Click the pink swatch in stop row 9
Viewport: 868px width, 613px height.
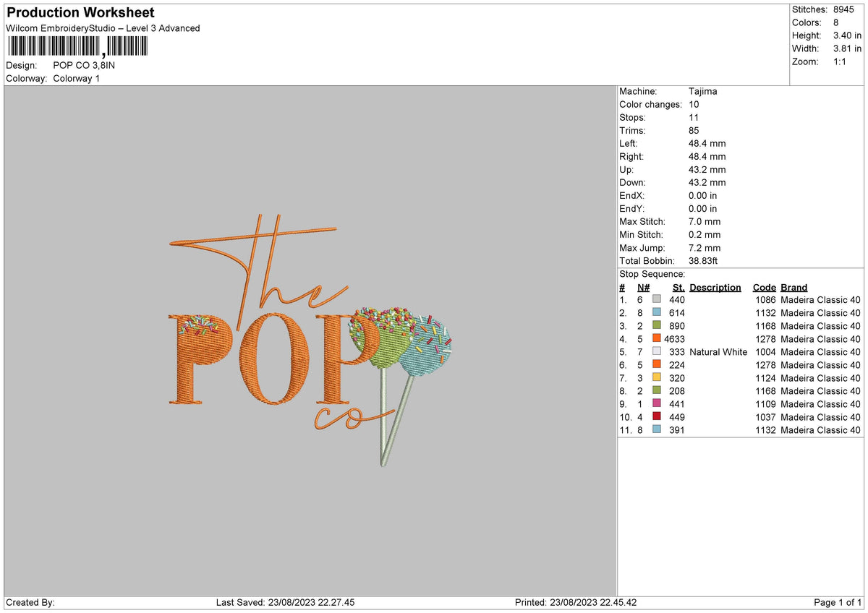[x=657, y=403]
